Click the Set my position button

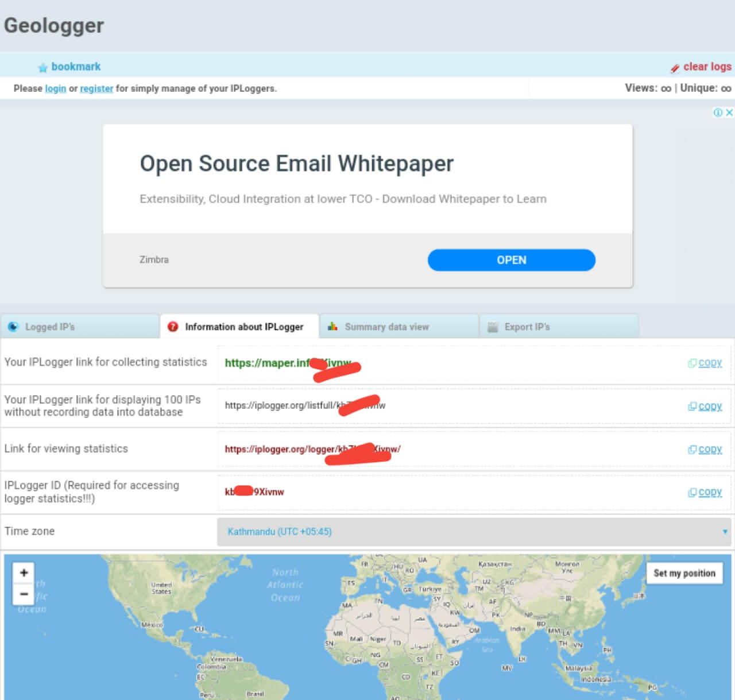point(684,573)
